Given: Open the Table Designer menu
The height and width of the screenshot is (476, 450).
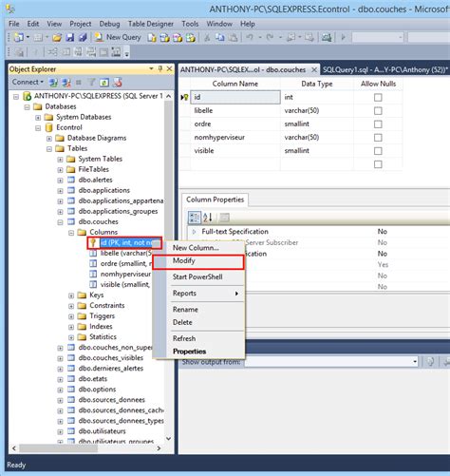Looking at the screenshot, I should [x=151, y=24].
